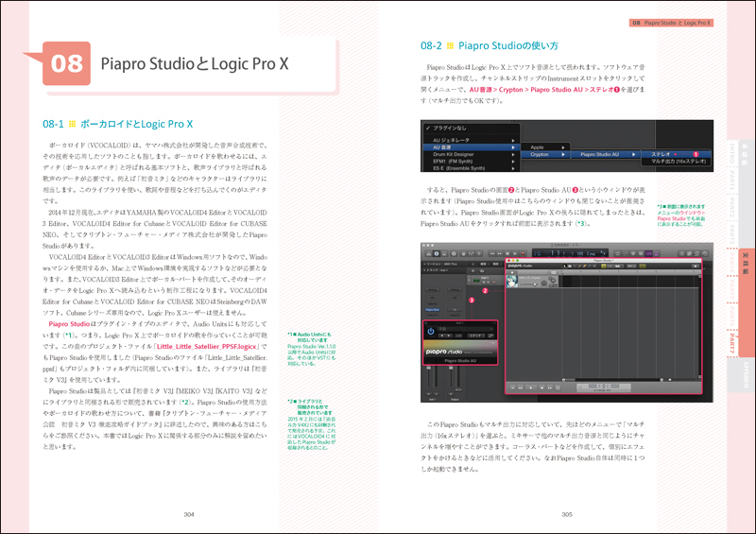Click Play in Piapro Studio's transport bar
This screenshot has height=534, width=756.
coord(531,388)
